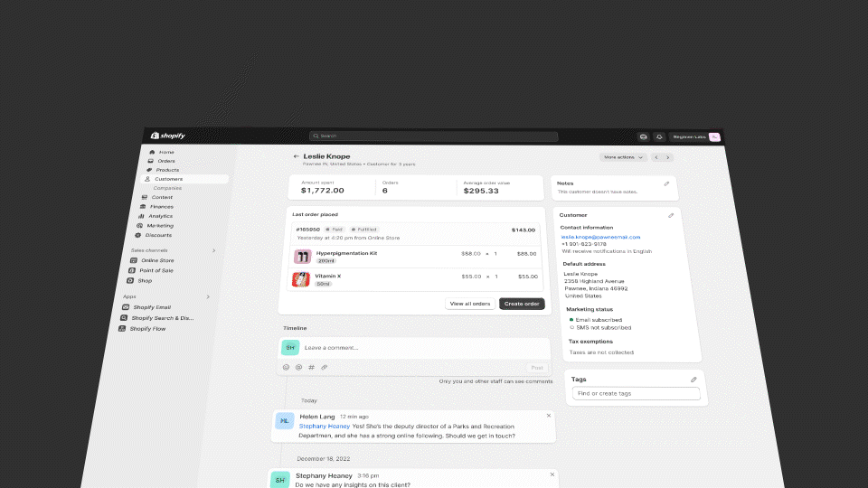
Task: Click the Shop channel icon
Action: point(130,280)
